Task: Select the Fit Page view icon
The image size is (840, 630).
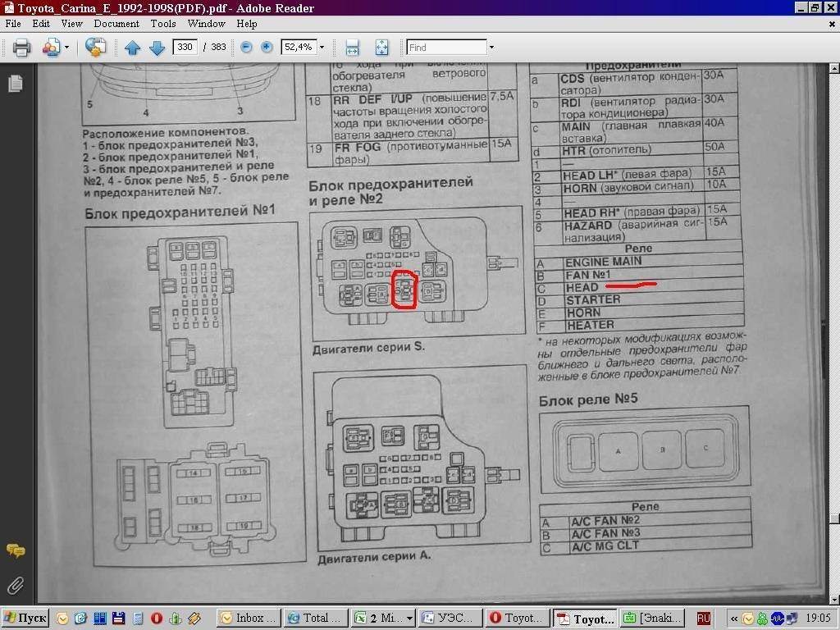Action: click(381, 48)
